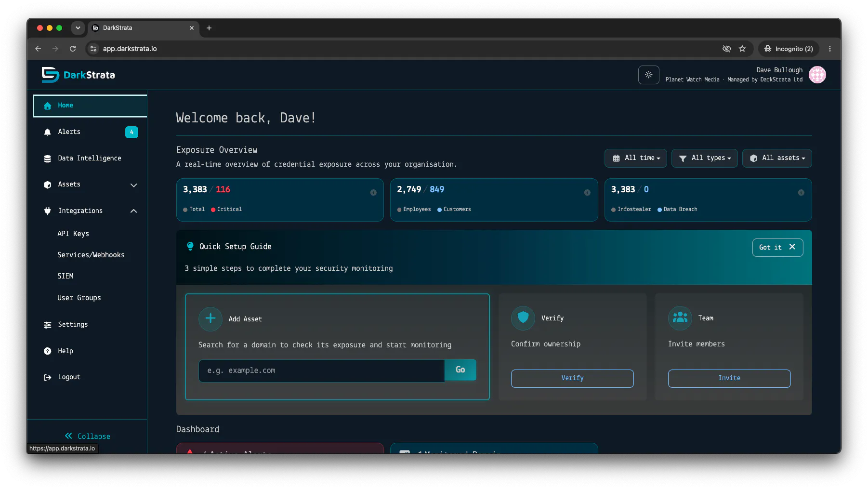The width and height of the screenshot is (868, 489).
Task: Open User Groups under Integrations
Action: [79, 298]
